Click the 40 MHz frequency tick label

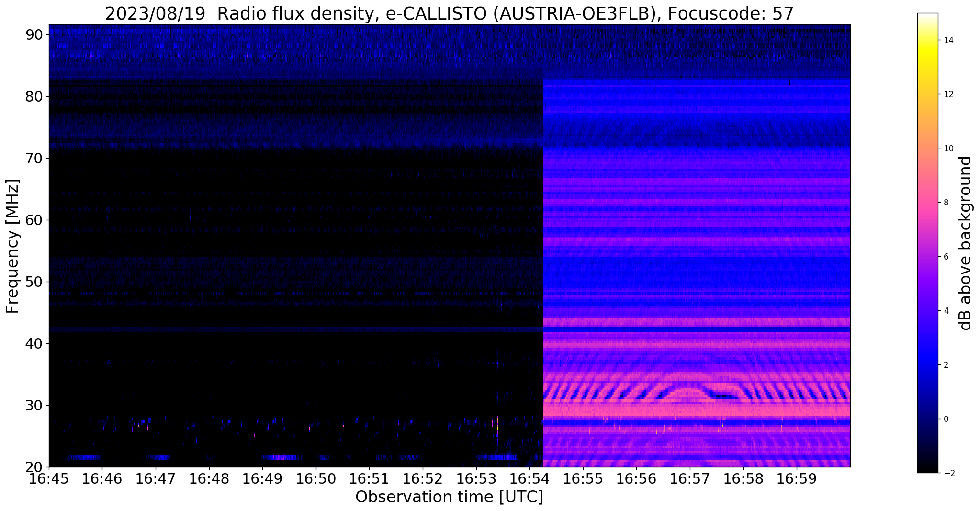(x=35, y=344)
